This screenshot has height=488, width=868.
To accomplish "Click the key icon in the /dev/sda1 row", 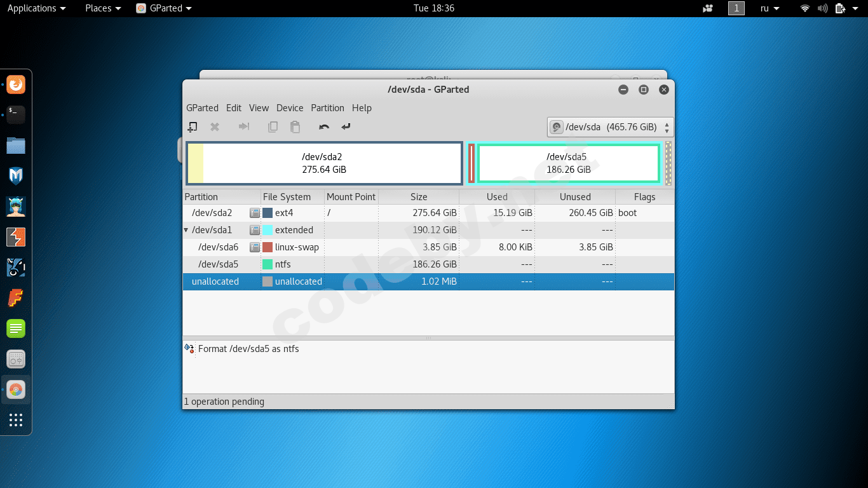I will coord(255,230).
